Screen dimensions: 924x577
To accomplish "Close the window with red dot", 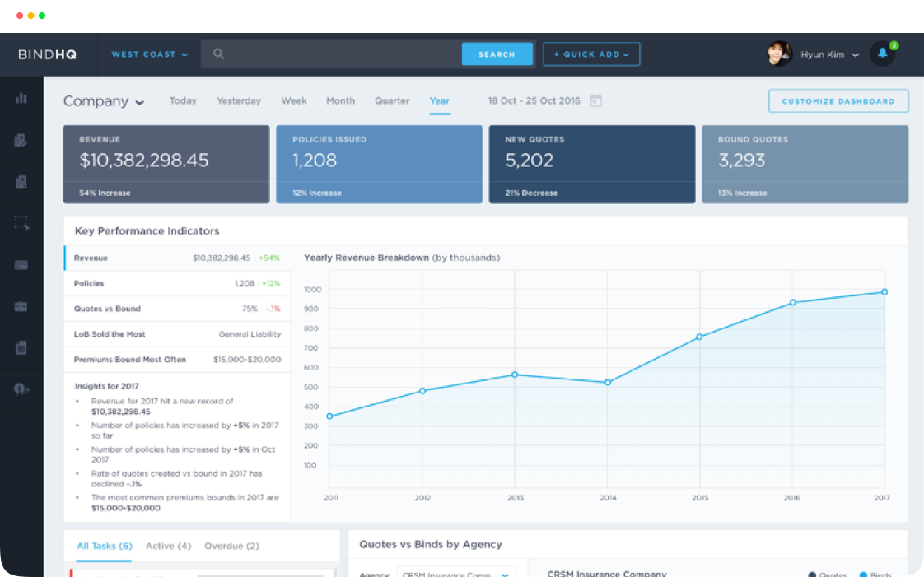I will coord(20,16).
